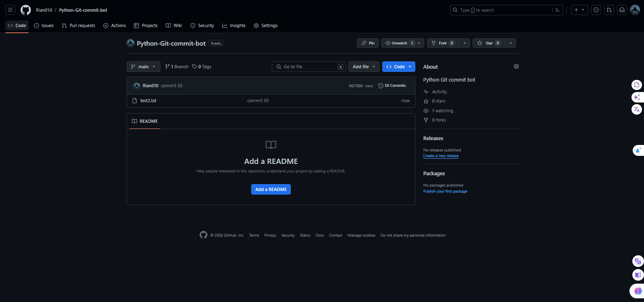Focus the Go to file search box
This screenshot has height=302, width=644.
point(309,67)
